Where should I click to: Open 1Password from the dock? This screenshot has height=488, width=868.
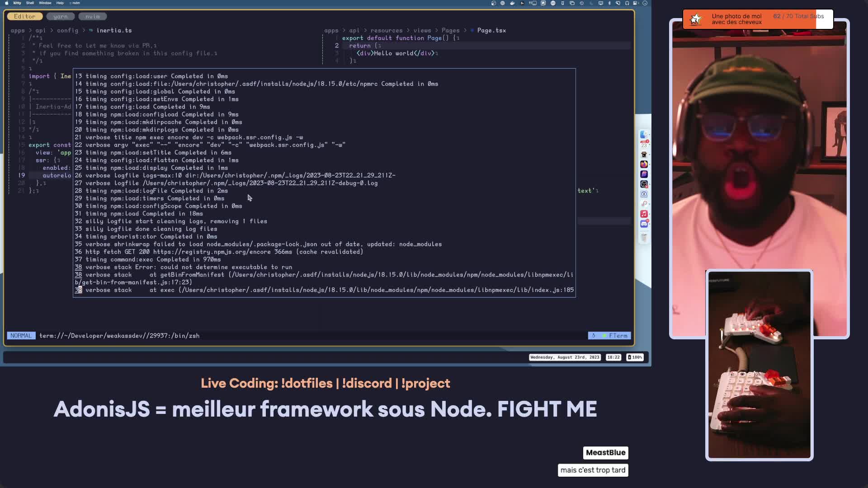tap(644, 194)
